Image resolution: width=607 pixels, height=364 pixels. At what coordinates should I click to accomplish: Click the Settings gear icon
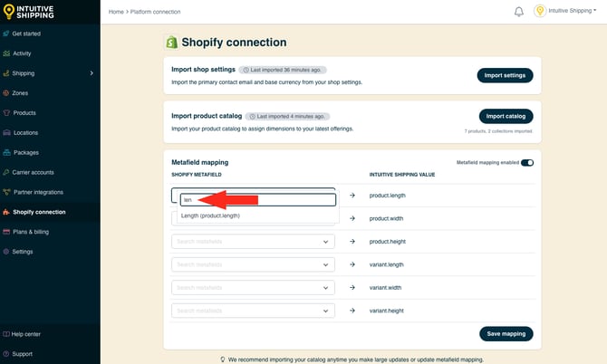6,252
